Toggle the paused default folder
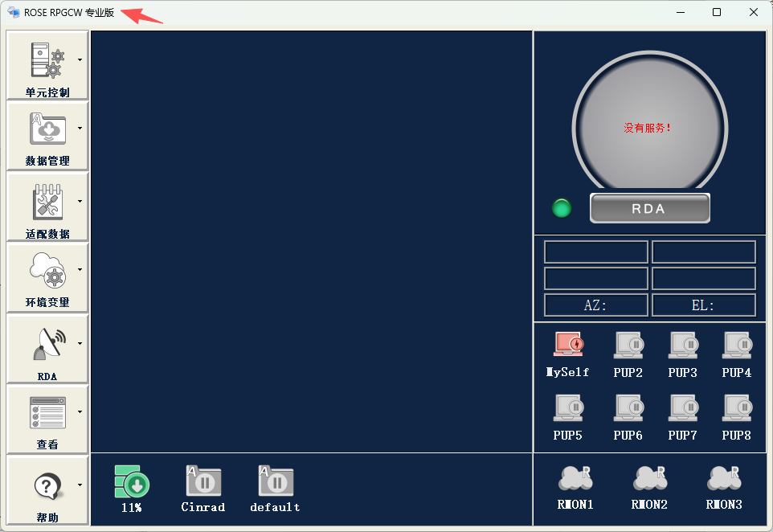The height and width of the screenshot is (532, 773). (x=276, y=481)
